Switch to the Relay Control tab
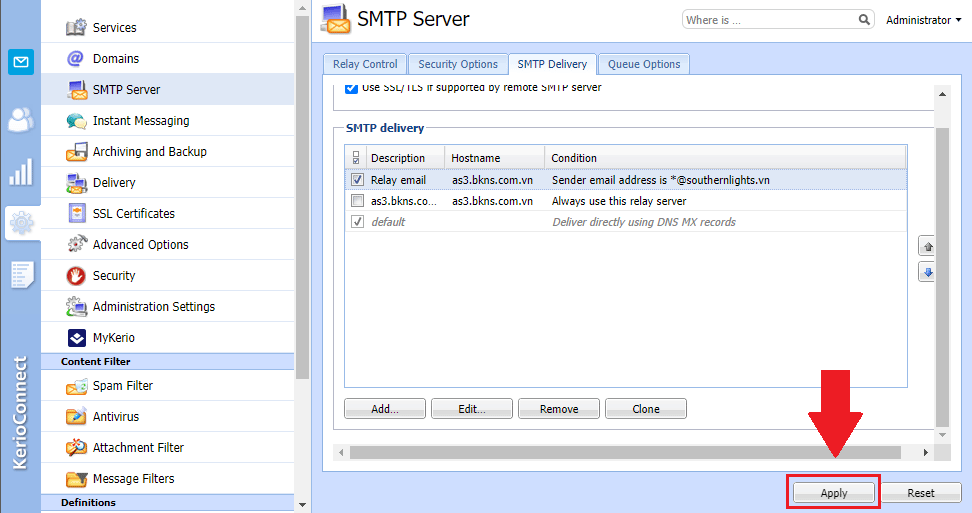972x513 pixels. tap(365, 64)
